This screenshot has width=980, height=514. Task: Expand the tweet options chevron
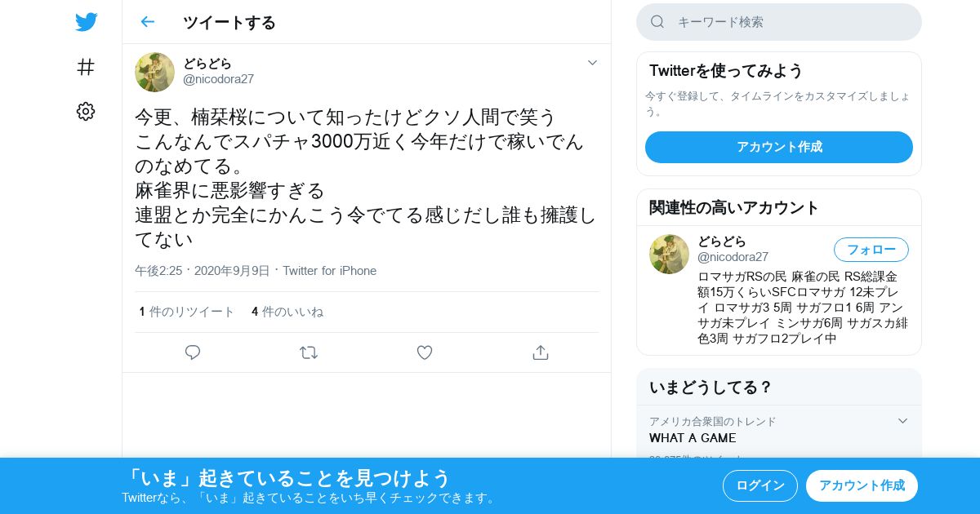click(x=593, y=63)
